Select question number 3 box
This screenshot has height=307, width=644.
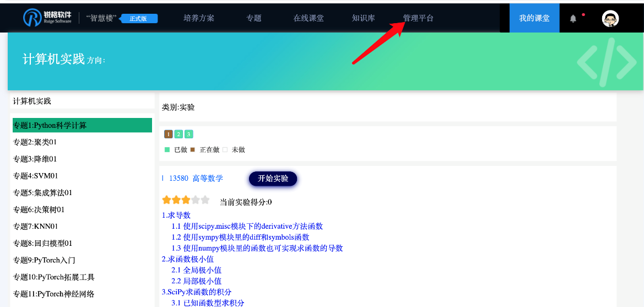pyautogui.click(x=188, y=134)
